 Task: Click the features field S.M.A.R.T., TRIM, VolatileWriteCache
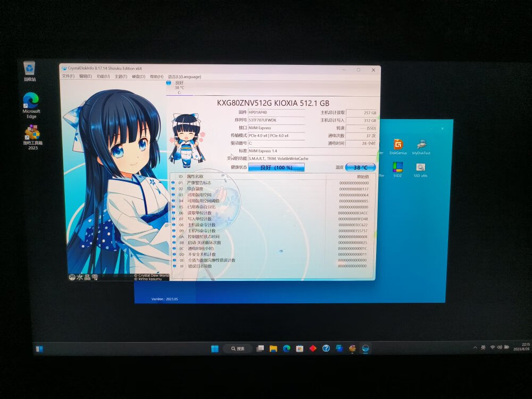[x=312, y=159]
